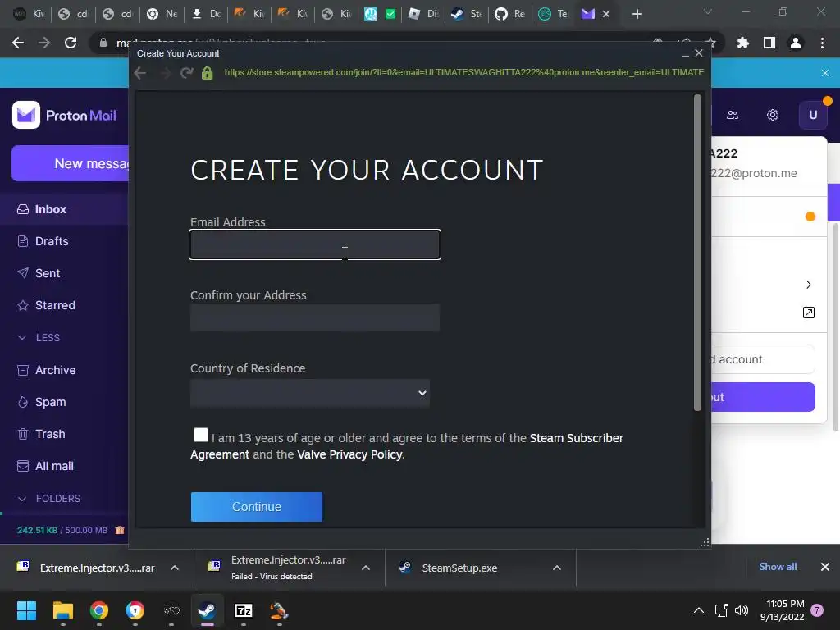Focus the Confirm your Address field
Screen dimensions: 840x630
[x=315, y=317]
